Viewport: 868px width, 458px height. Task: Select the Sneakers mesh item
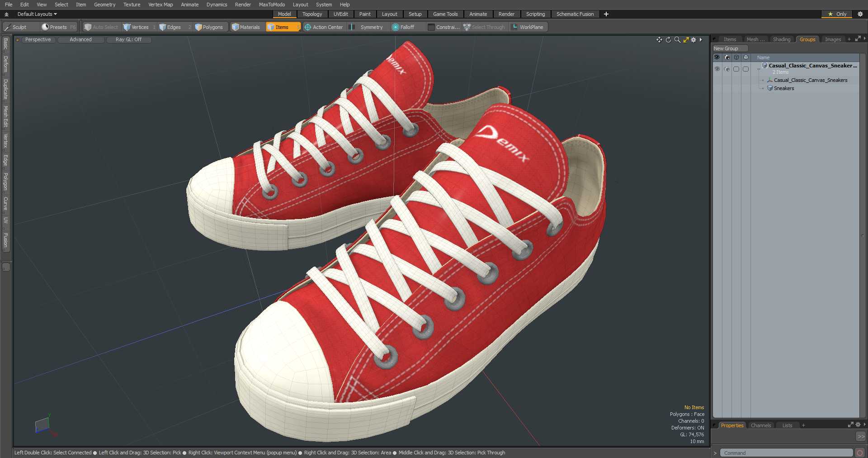(x=783, y=88)
